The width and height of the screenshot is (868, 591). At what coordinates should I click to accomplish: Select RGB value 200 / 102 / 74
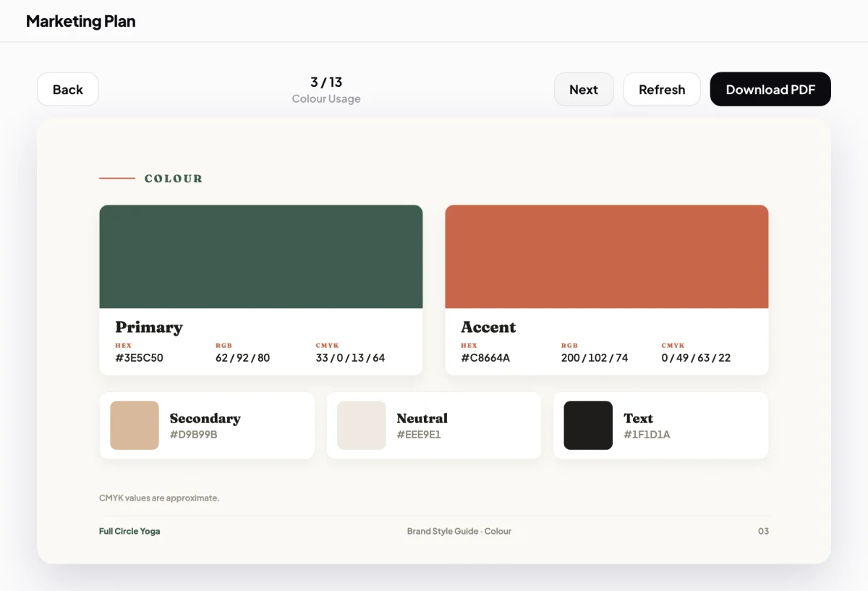595,357
